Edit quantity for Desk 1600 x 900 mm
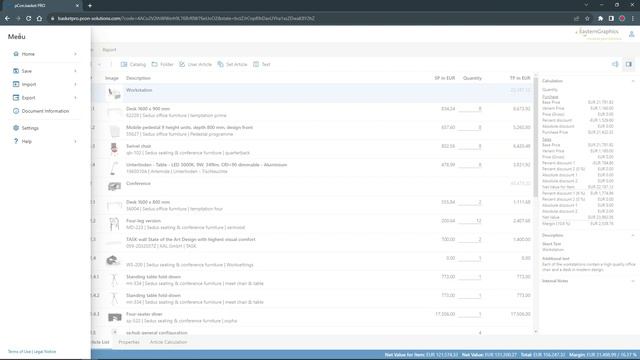Screen dimensions: 640x360 pyautogui.click(x=470, y=109)
